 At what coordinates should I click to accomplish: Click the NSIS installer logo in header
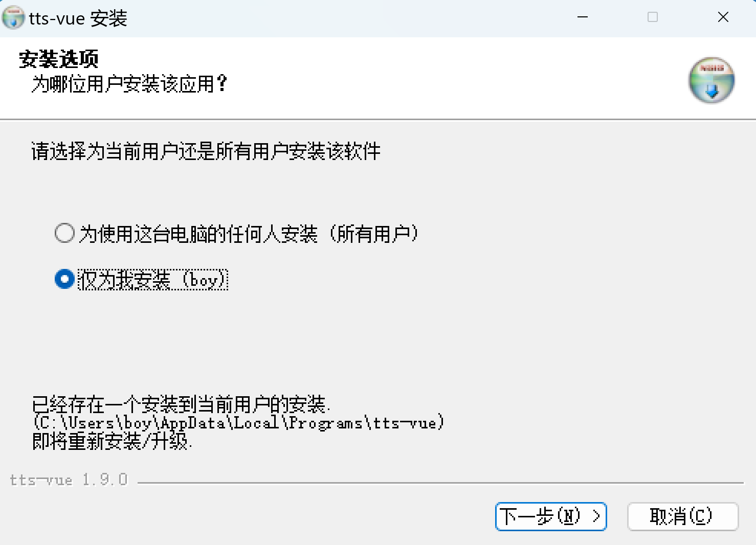tap(711, 80)
